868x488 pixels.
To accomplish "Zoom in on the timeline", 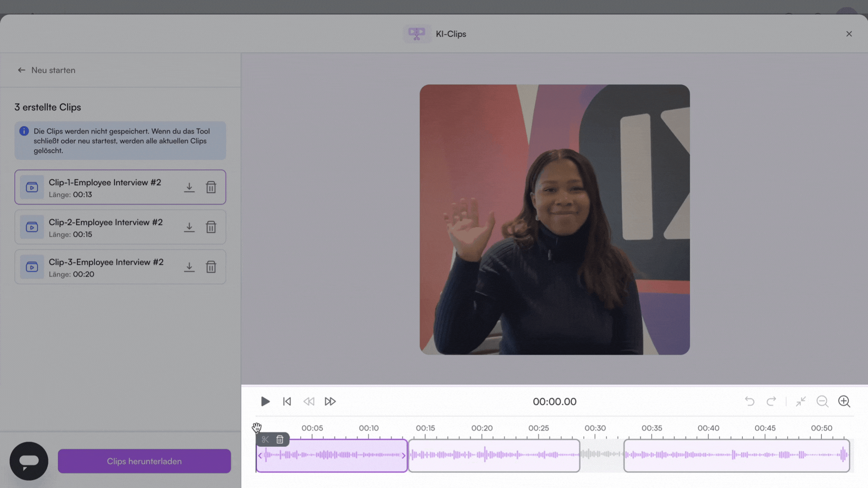I will [x=844, y=401].
